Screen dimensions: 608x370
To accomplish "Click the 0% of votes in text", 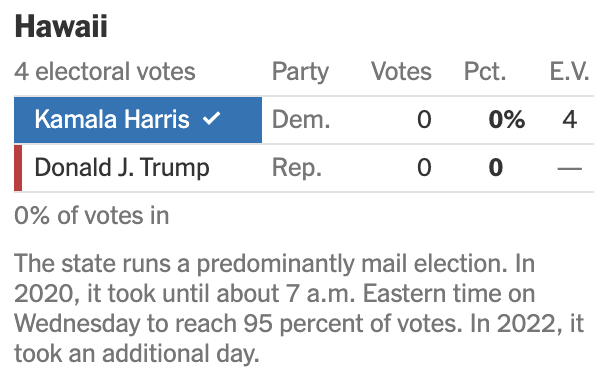I will (92, 216).
